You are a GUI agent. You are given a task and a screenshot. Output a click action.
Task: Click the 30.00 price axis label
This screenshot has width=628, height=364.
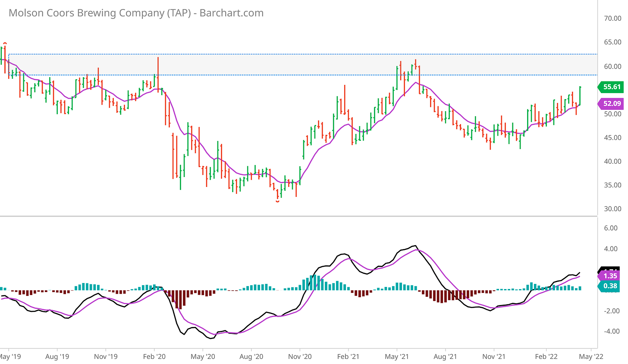coord(613,209)
